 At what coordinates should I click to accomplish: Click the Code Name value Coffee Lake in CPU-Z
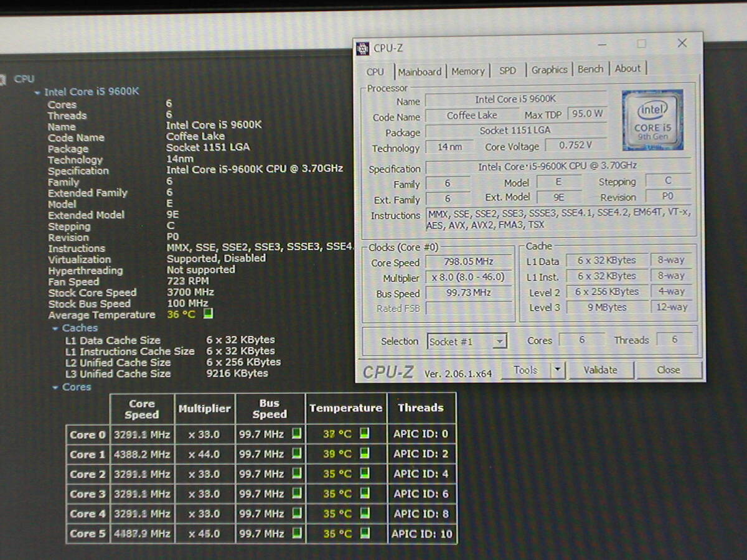(472, 116)
